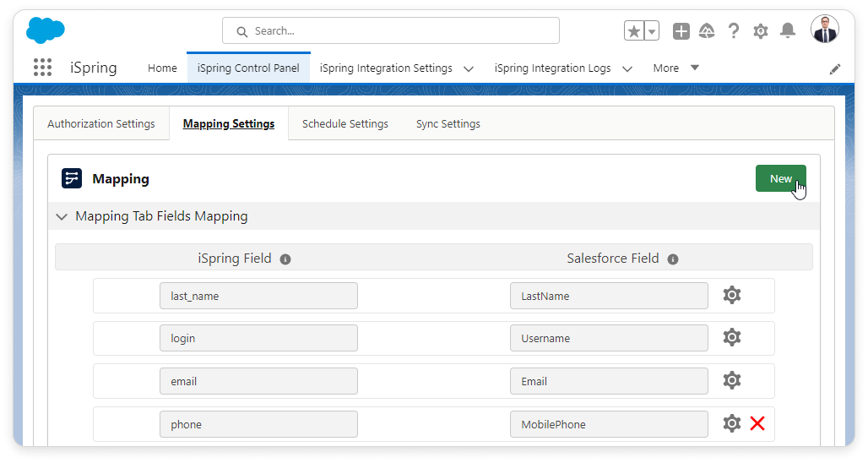Image resolution: width=868 pixels, height=463 pixels.
Task: Collapse Mapping Tab Fields Mapping section
Action: [62, 216]
